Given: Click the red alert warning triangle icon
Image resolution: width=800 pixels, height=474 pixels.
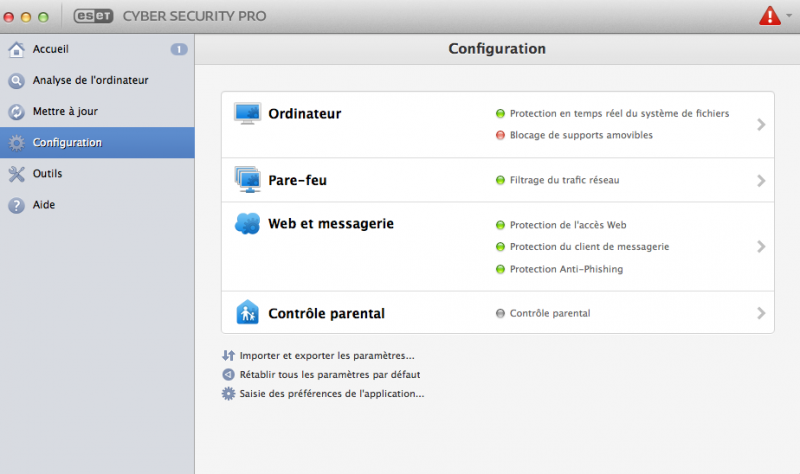Looking at the screenshot, I should tap(770, 16).
